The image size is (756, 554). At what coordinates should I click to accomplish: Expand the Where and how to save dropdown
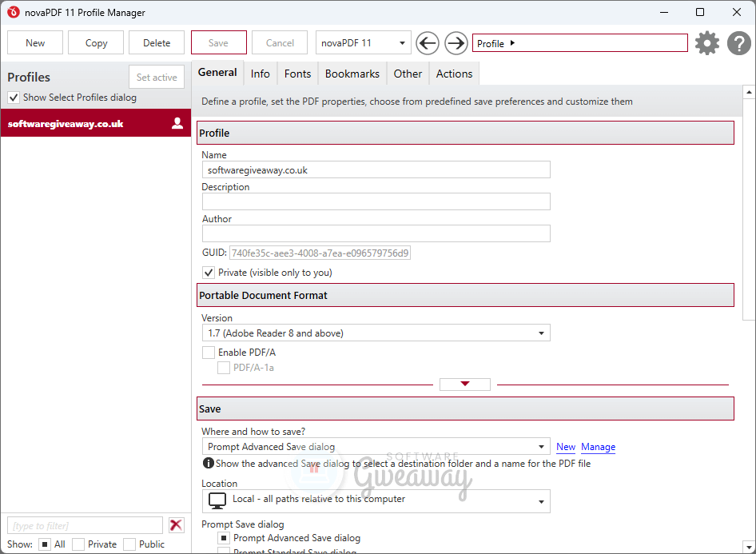(376, 447)
